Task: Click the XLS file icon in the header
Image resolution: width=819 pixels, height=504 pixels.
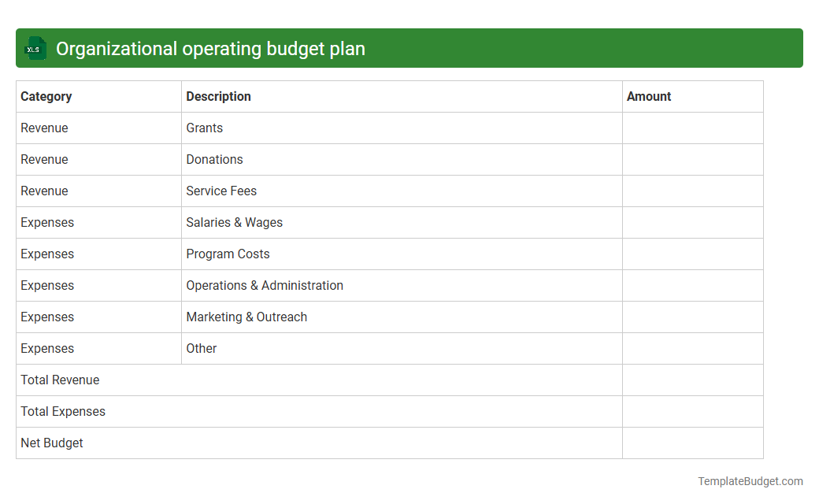Action: (35, 48)
